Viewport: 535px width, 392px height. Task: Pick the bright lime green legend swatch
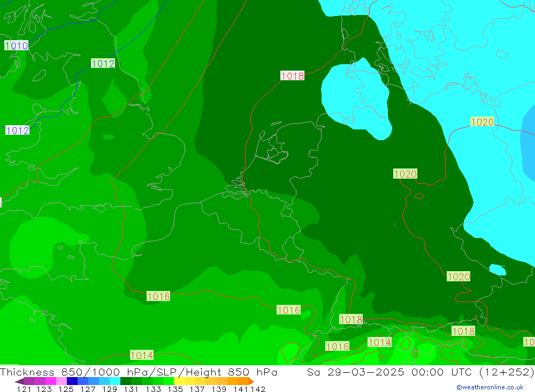coord(169,381)
